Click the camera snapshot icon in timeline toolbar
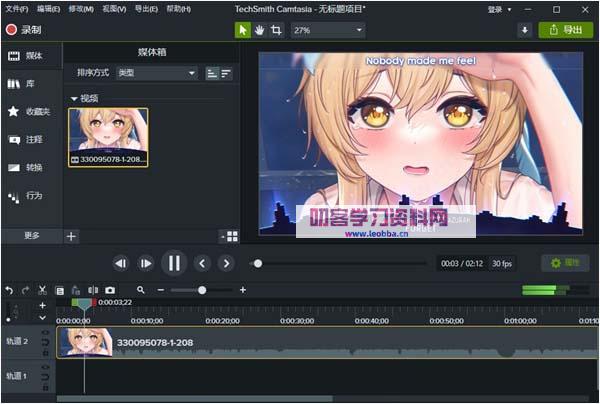The width and height of the screenshot is (600, 404). (x=110, y=290)
